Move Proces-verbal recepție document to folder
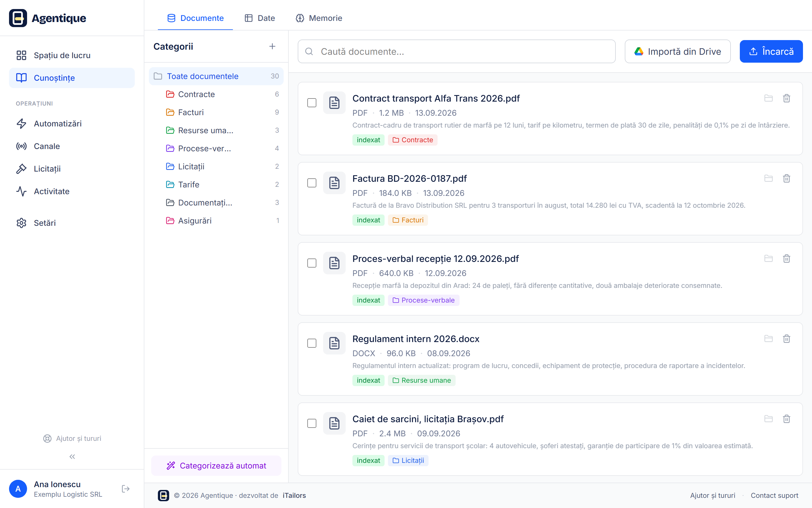Viewport: 812px width, 508px height. (x=768, y=258)
